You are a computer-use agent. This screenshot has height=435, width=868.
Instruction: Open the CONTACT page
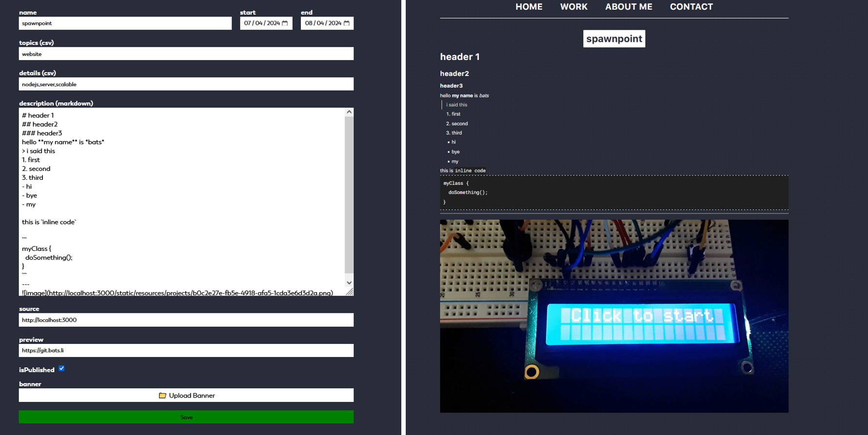pos(691,7)
